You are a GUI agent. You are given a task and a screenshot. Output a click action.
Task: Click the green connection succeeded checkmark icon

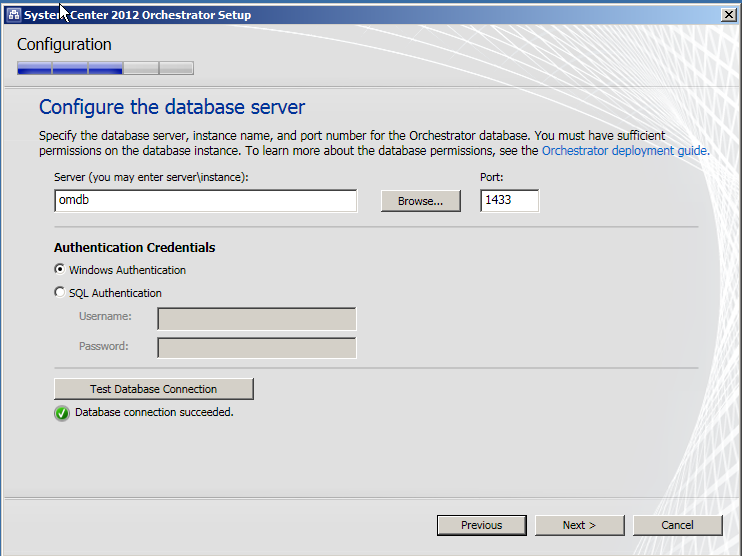[62, 413]
